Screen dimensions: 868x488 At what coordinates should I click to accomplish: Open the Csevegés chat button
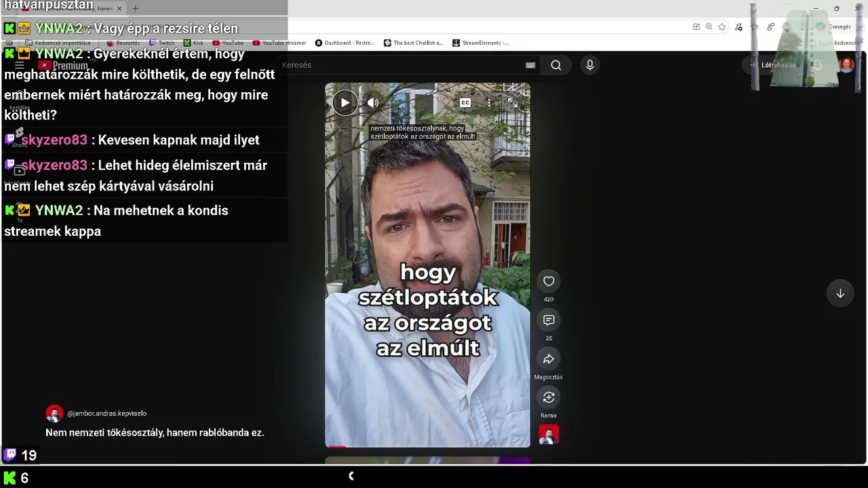pos(833,26)
